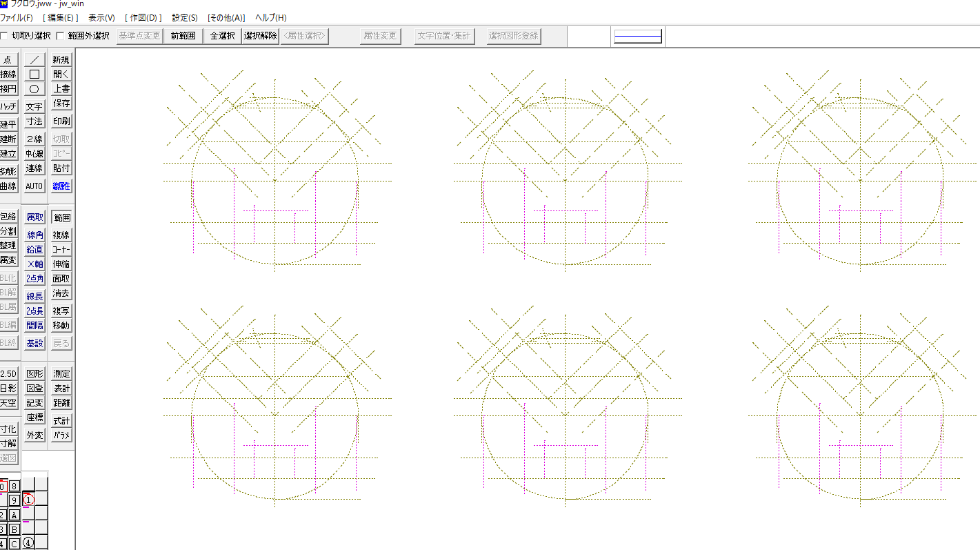Open the 測定 measure tool
This screenshot has width=980, height=550.
point(61,374)
